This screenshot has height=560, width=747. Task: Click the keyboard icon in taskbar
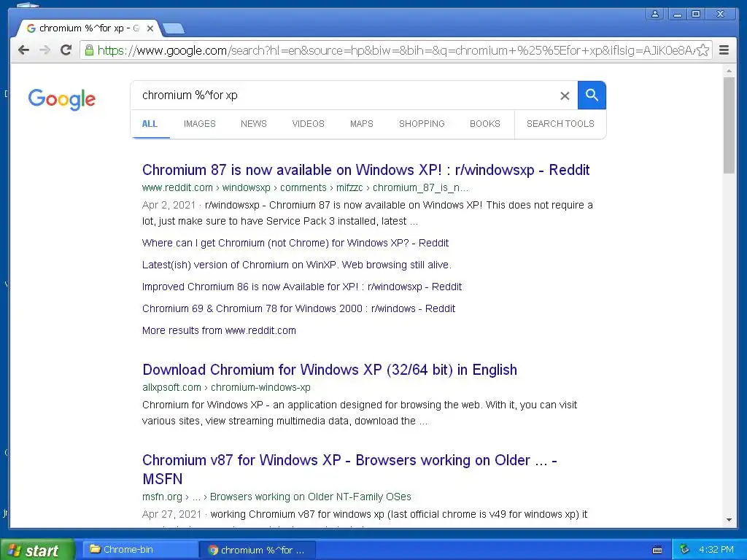(657, 550)
